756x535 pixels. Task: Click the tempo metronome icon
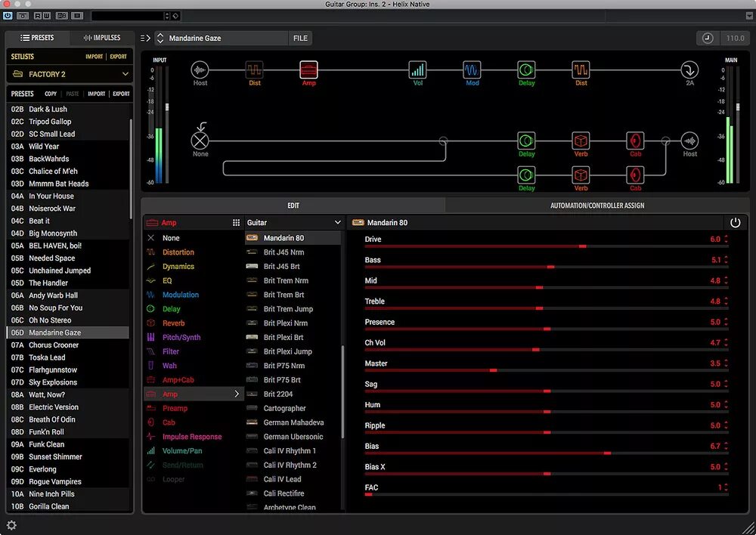pos(708,38)
